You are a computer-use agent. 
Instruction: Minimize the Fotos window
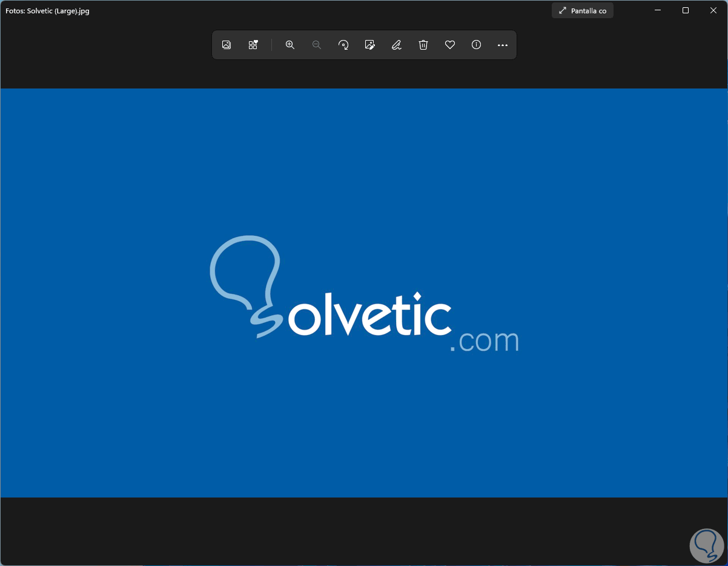(x=658, y=10)
